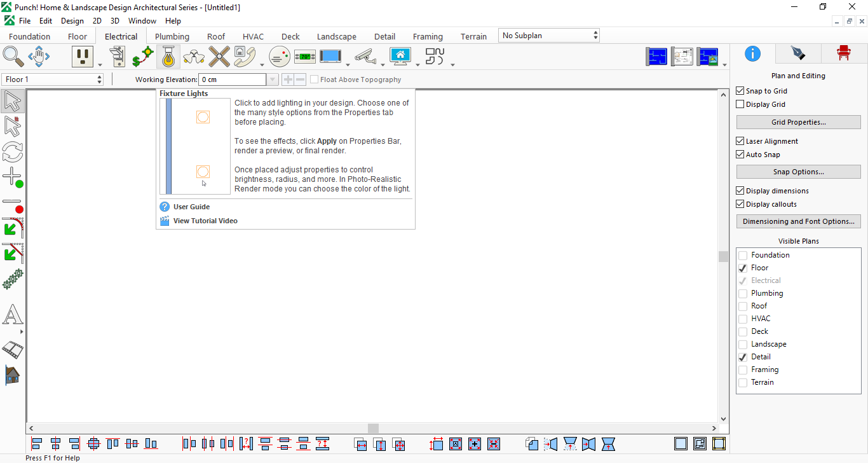Click the Fixture Lights bulb icon
This screenshot has width=868, height=463.
pos(168,57)
